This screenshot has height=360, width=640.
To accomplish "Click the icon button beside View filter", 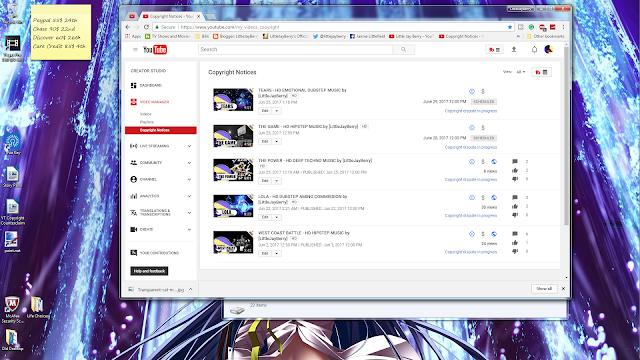I will point(542,72).
